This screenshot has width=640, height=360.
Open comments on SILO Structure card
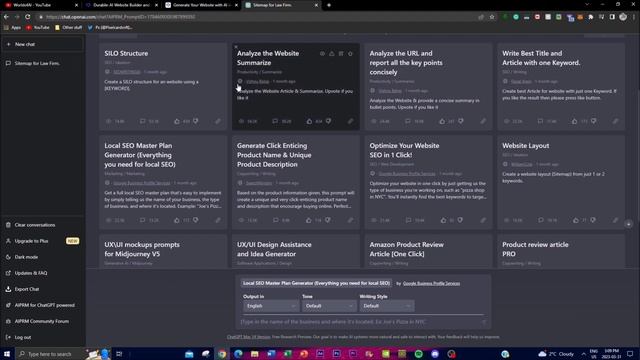tap(142, 121)
